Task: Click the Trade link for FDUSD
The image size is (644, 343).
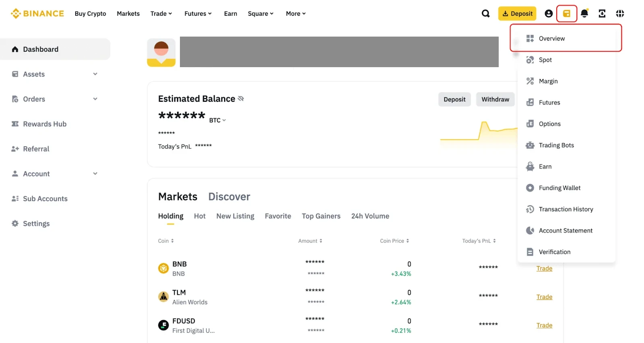Action: tap(544, 325)
